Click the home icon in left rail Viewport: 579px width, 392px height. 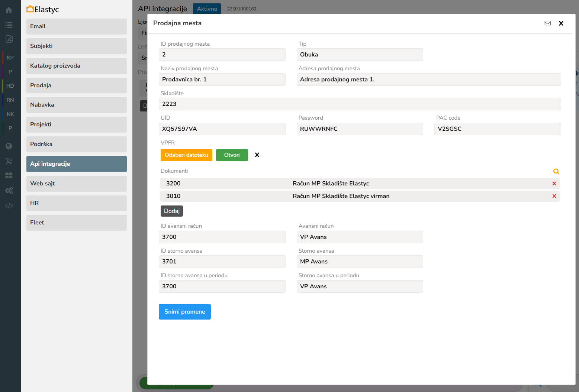click(9, 10)
